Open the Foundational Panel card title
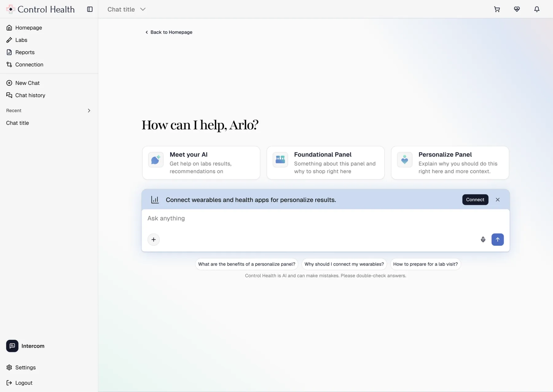The image size is (553, 392). pyautogui.click(x=323, y=155)
